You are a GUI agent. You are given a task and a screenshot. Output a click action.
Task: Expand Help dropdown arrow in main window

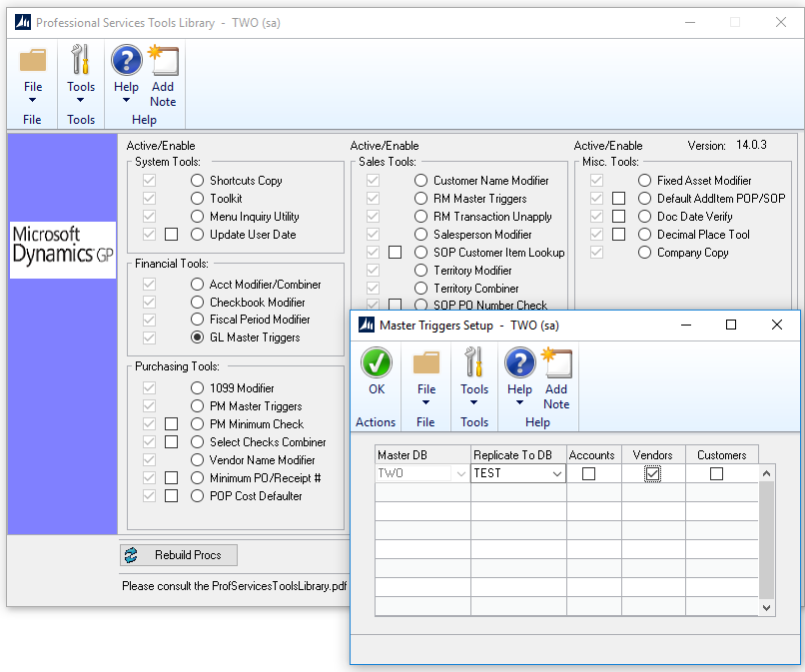[x=126, y=100]
